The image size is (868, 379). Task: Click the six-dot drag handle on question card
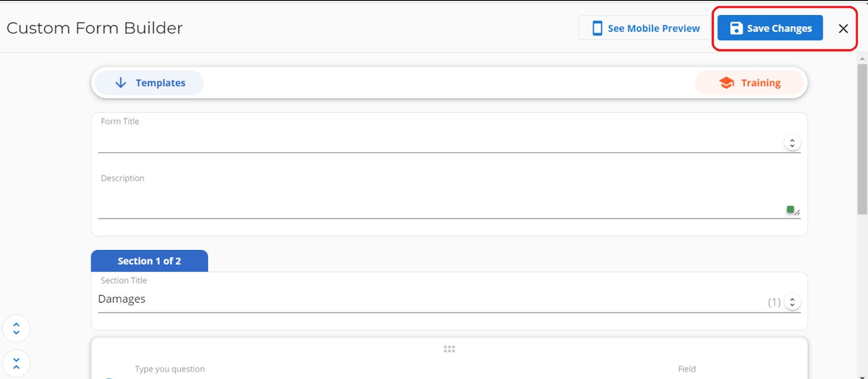(449, 349)
